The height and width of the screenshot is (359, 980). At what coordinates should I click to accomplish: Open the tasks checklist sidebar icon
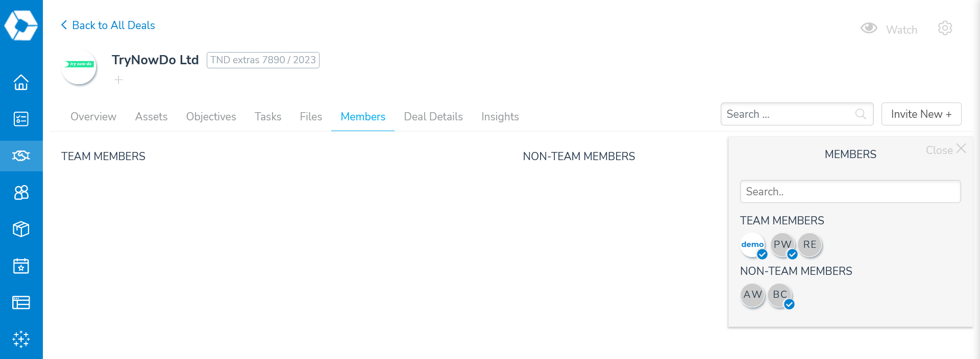click(x=21, y=119)
